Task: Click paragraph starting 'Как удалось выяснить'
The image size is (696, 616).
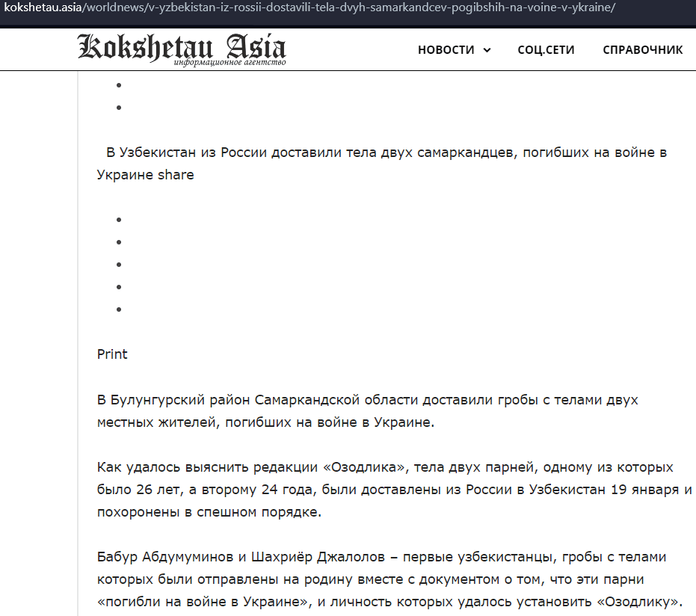Action: [x=394, y=490]
